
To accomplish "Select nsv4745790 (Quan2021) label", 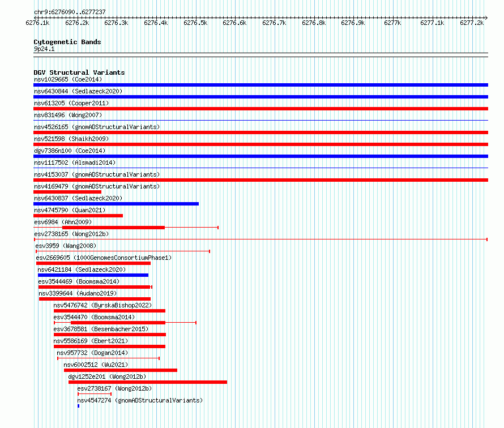I will click(x=70, y=210).
